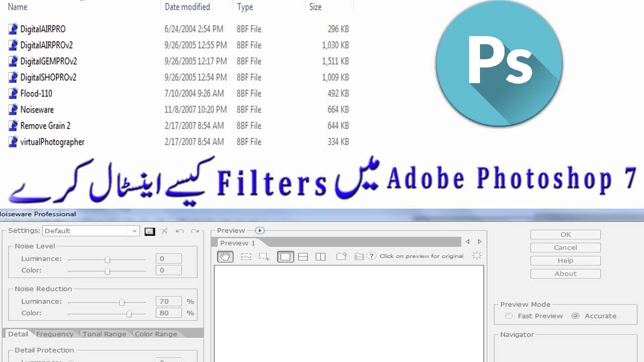Redo change with the redo arrow icon
Screen dimensions: 644x362
[195, 231]
